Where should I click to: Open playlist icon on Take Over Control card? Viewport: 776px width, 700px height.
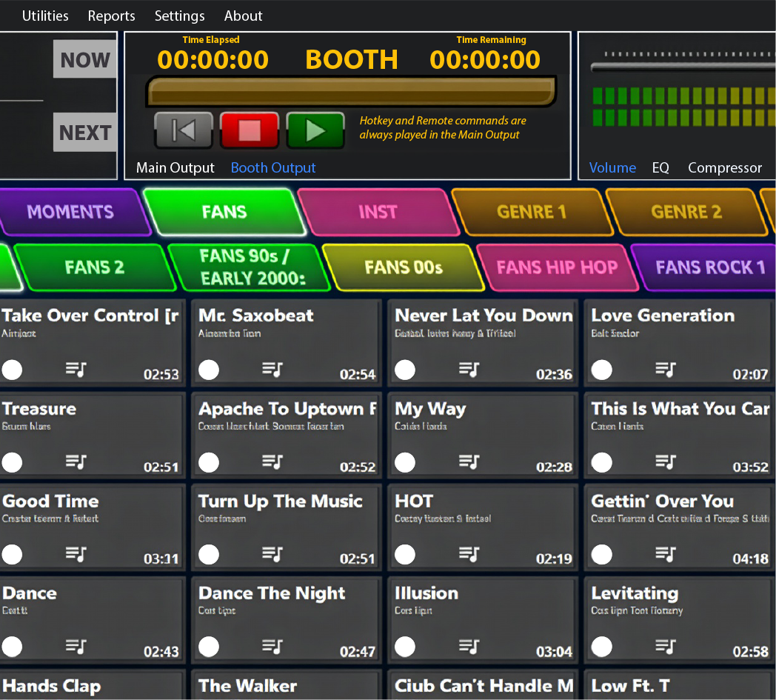tap(76, 370)
